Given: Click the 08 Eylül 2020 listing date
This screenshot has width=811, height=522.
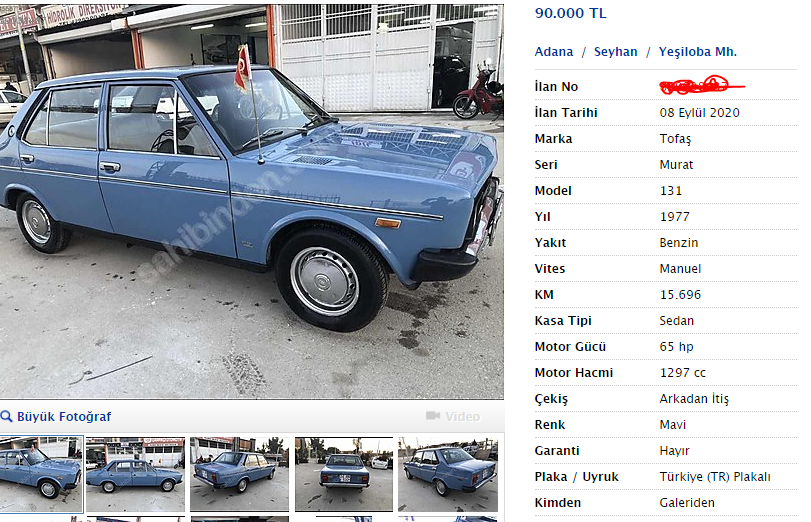Looking at the screenshot, I should (x=699, y=113).
